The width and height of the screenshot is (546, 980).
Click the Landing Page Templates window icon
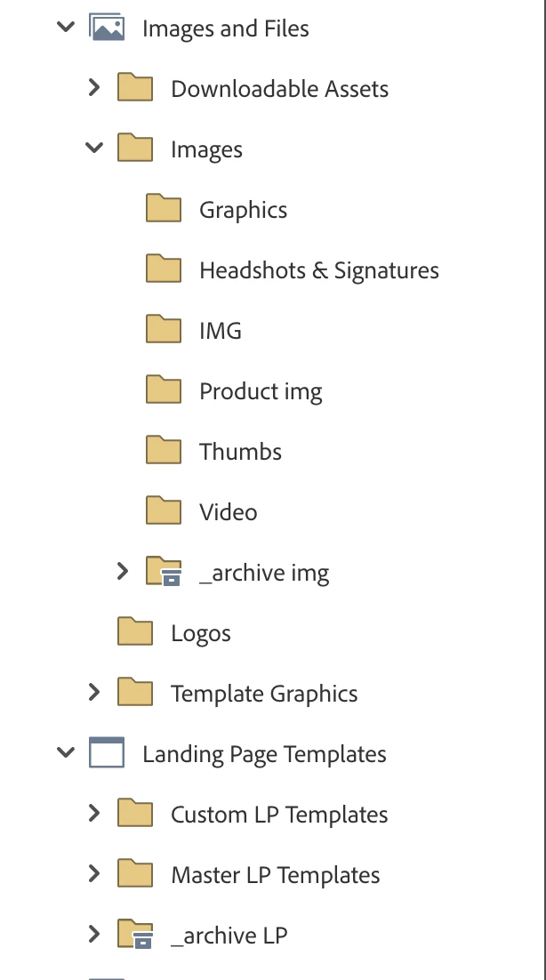click(107, 752)
